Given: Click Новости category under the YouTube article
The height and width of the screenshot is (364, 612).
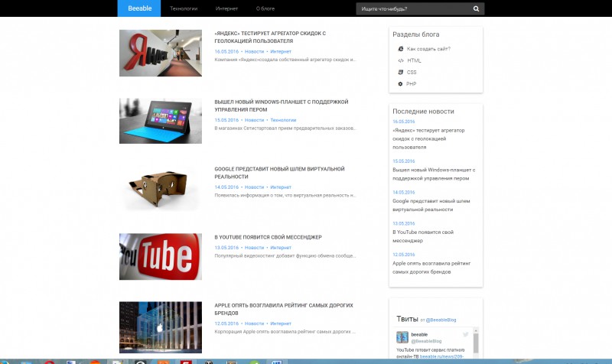Looking at the screenshot, I should (x=255, y=248).
